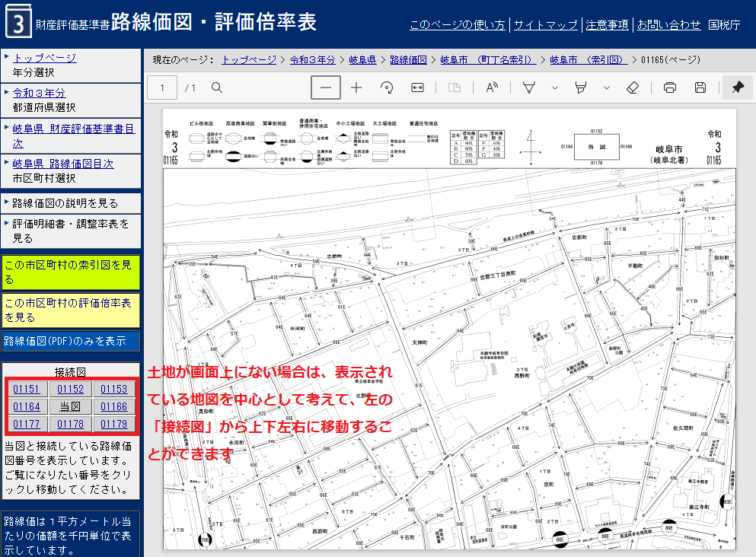This screenshot has height=557, width=756.
Task: Select the PDF draw pen tool
Action: 529,88
